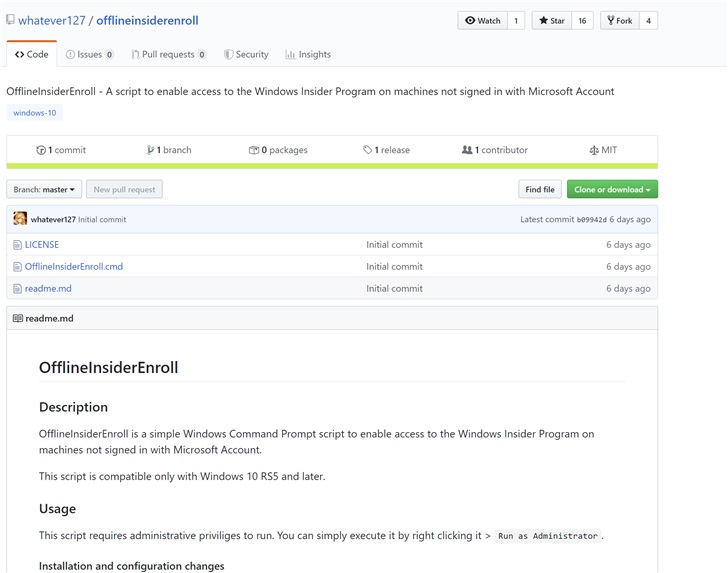728x573 pixels.
Task: Click the Description heading in readme
Action: (x=73, y=407)
